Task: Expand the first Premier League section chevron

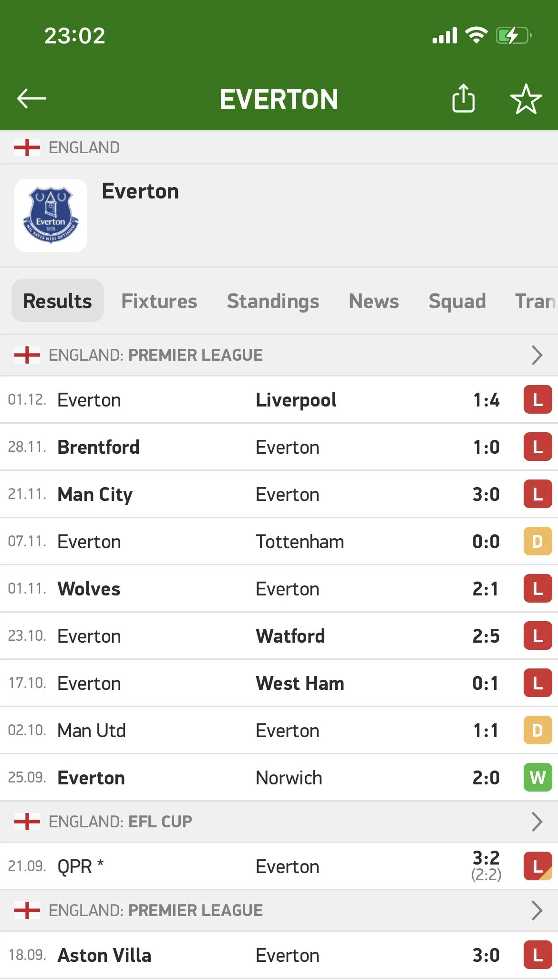Action: (x=537, y=355)
